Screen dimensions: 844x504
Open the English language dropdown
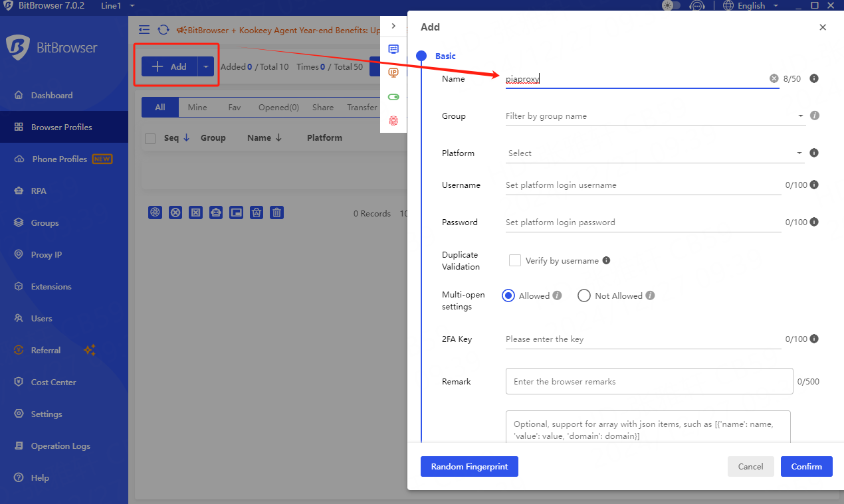click(x=750, y=6)
